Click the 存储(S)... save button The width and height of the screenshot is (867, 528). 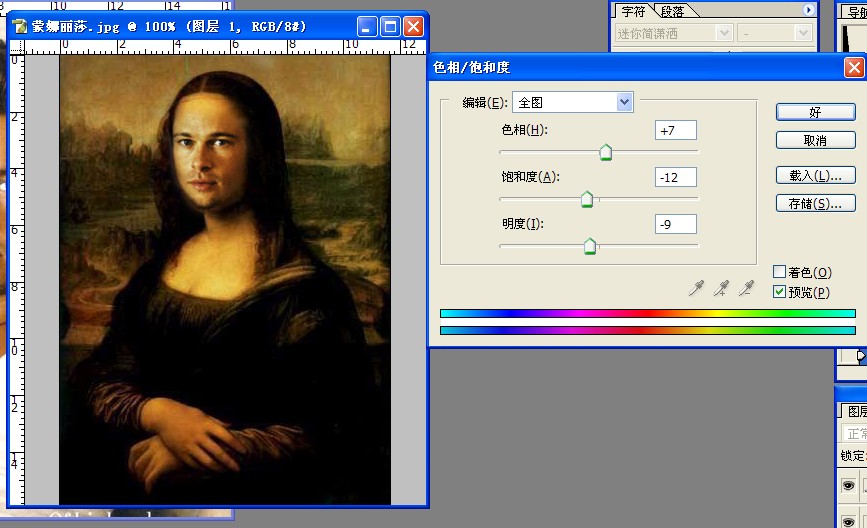pos(816,203)
